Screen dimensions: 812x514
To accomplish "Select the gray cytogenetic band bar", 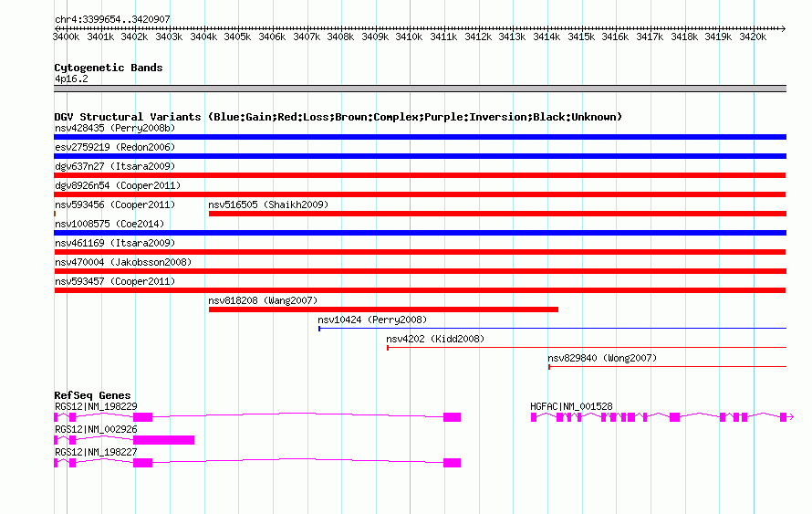I will [420, 89].
